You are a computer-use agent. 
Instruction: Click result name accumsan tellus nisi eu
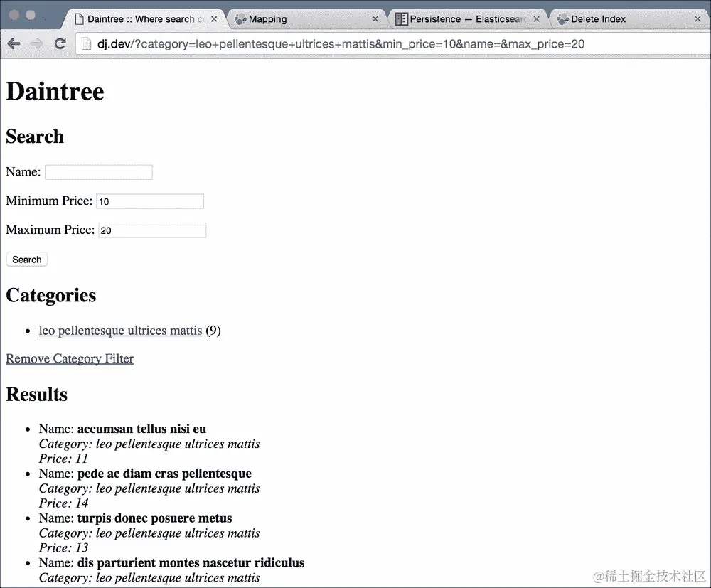tap(141, 429)
